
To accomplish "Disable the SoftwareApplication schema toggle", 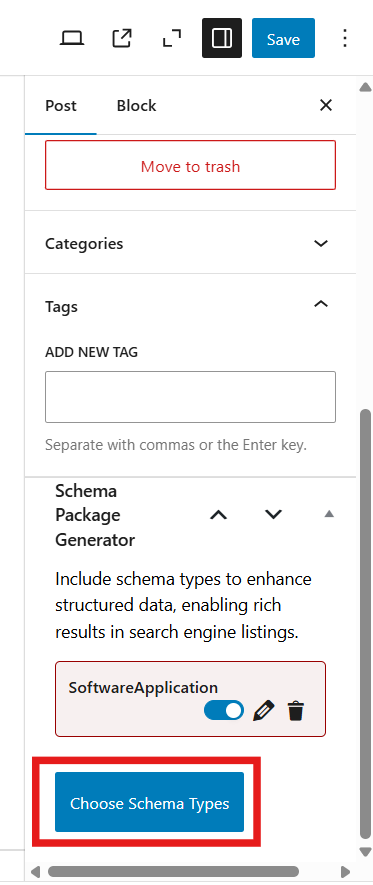I will coord(224,711).
